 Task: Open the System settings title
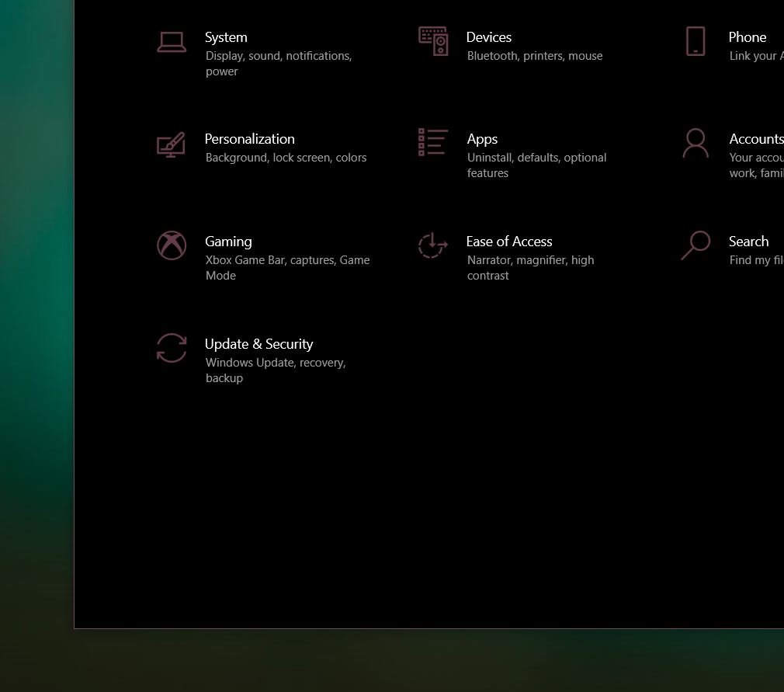click(x=226, y=37)
